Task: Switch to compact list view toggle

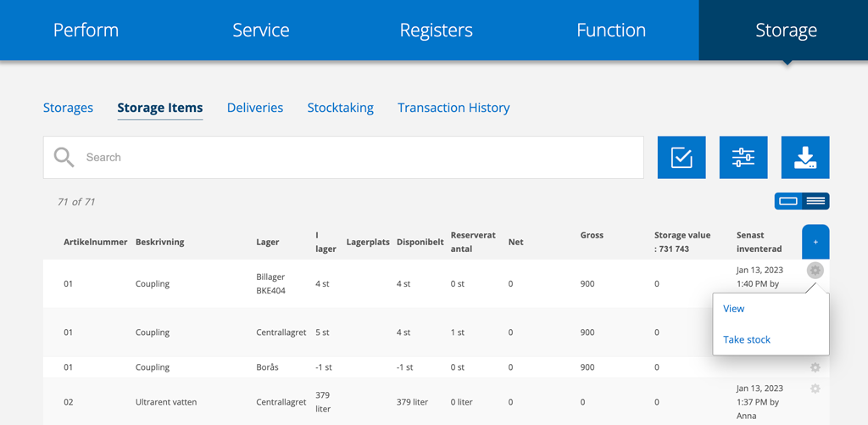Action: pyautogui.click(x=815, y=201)
